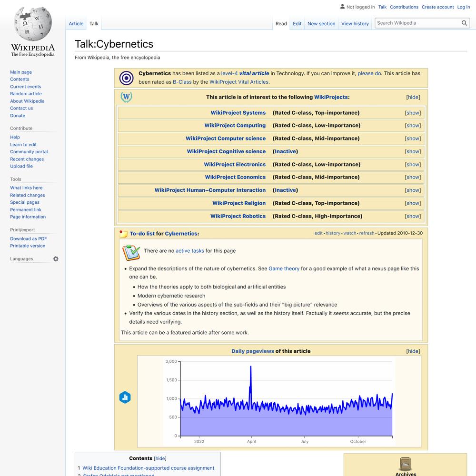Click the yellow to-do sticky note icon

[x=123, y=233]
